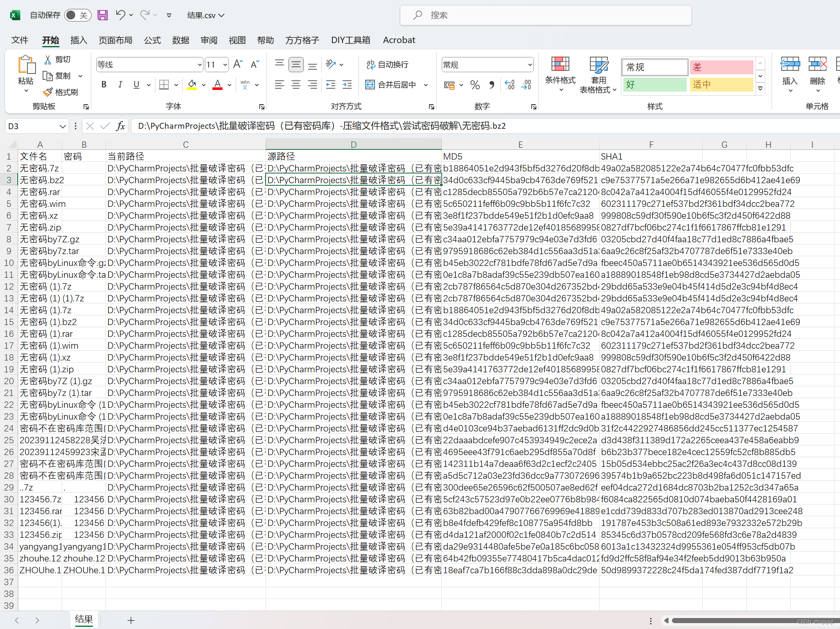Toggle the AutoSave switch
Viewport: 840px width, 629px height.
pos(77,15)
